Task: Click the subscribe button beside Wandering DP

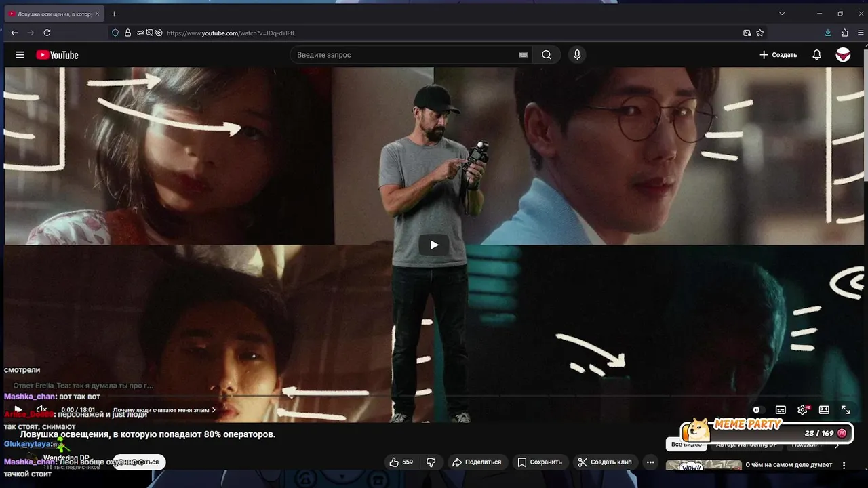Action: pos(139,462)
